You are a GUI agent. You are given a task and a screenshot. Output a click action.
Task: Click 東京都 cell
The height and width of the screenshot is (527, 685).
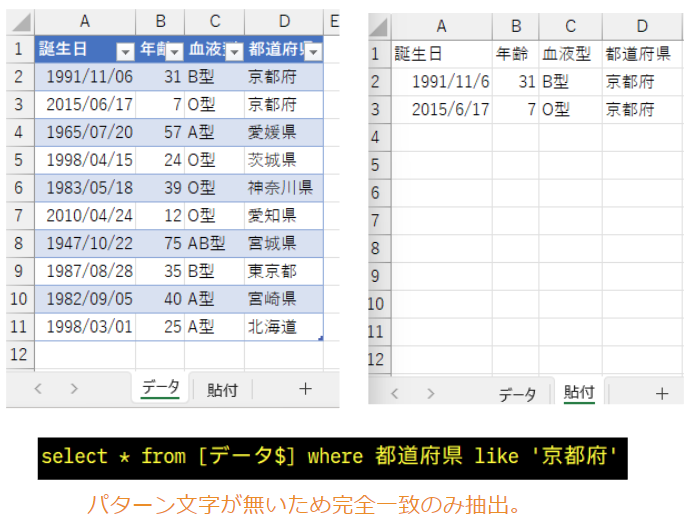click(284, 271)
